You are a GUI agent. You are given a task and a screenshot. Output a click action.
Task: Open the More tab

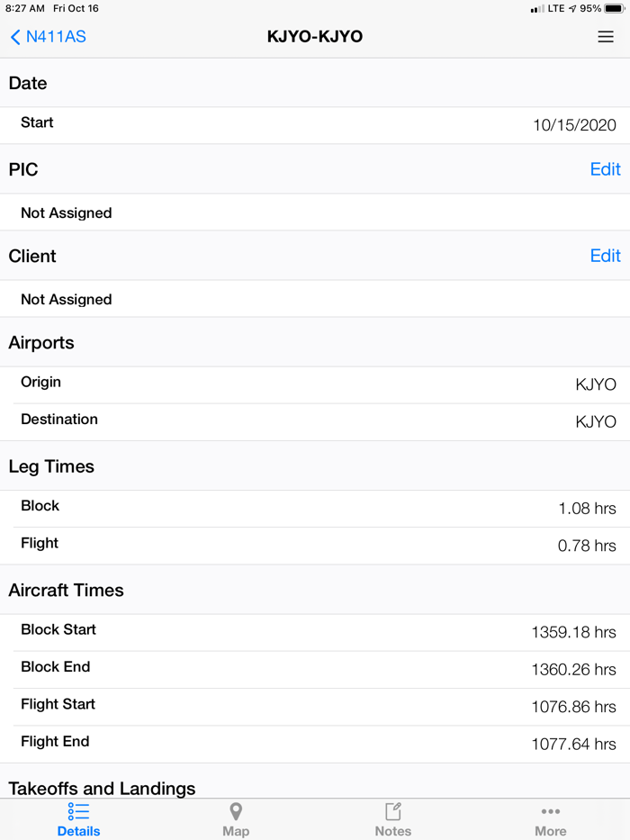551,820
